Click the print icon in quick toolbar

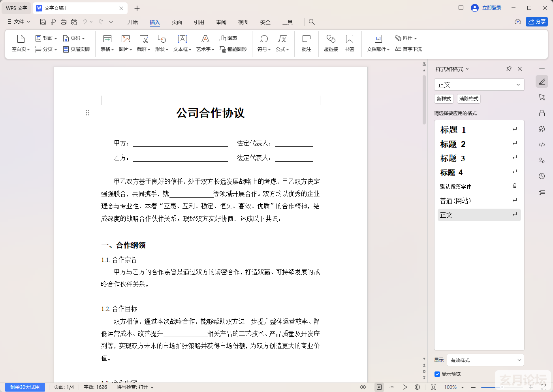[x=64, y=22]
